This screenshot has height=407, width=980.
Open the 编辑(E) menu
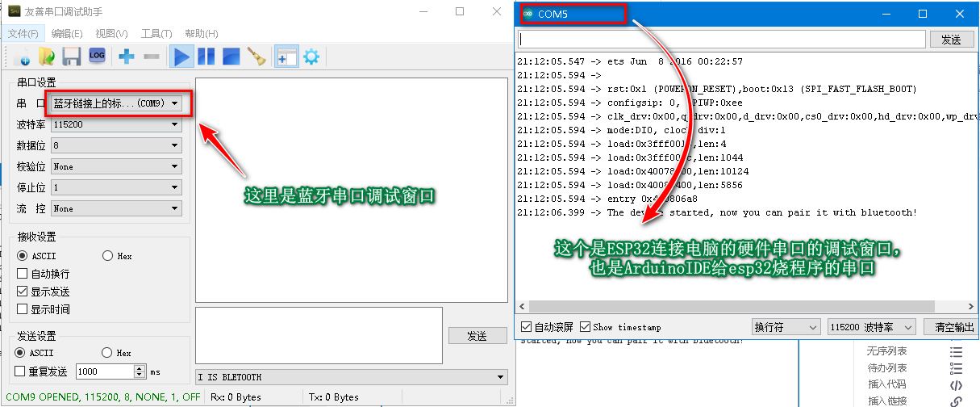[x=67, y=33]
